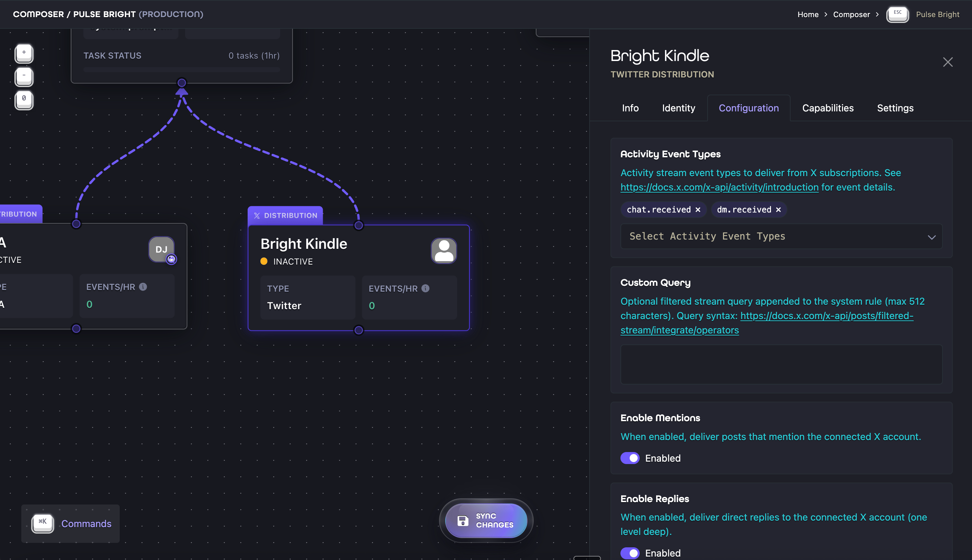Image resolution: width=972 pixels, height=560 pixels.
Task: Click the TASK STATUS label
Action: 112,56
